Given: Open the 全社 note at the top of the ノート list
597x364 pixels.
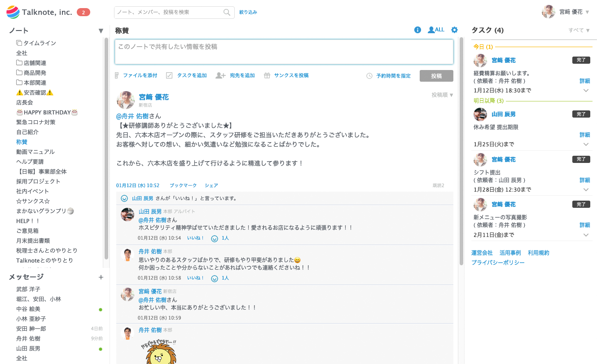Looking at the screenshot, I should coord(22,53).
